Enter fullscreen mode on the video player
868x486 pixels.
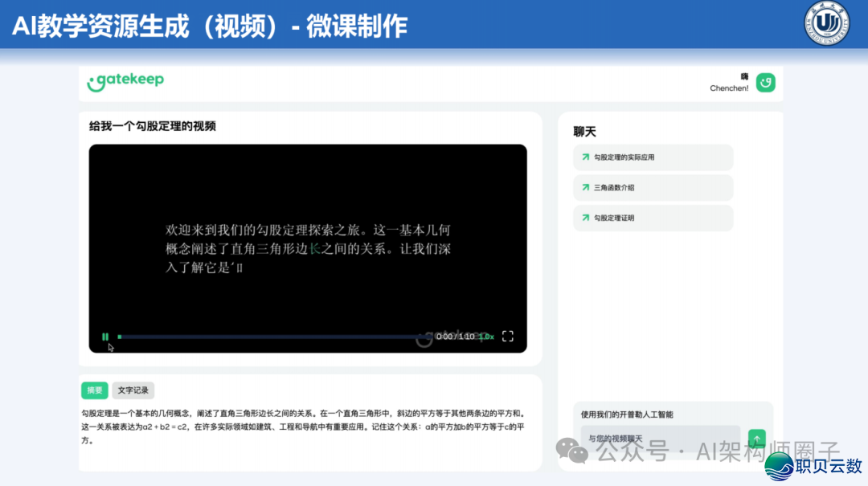[x=507, y=336]
